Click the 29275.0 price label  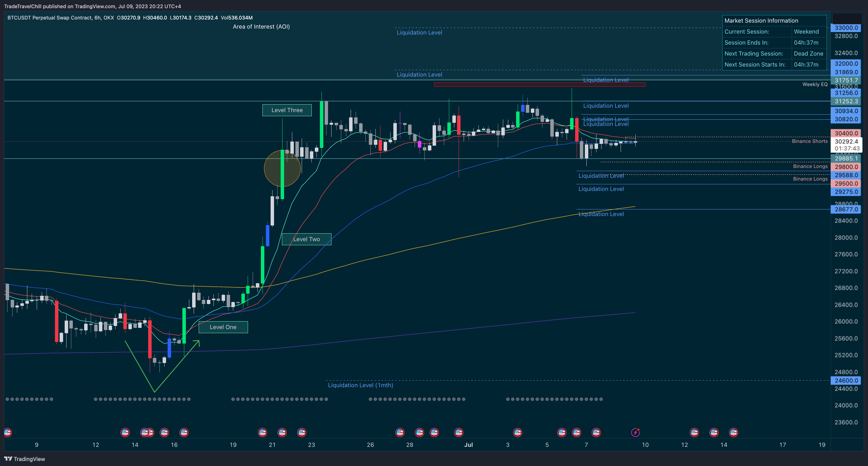(846, 192)
